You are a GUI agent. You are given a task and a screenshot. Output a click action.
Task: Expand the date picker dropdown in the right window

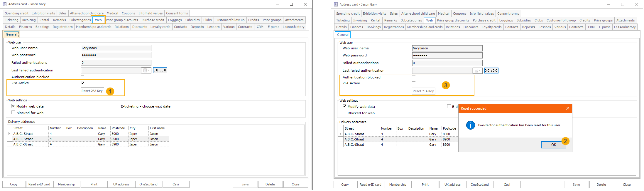point(477,71)
